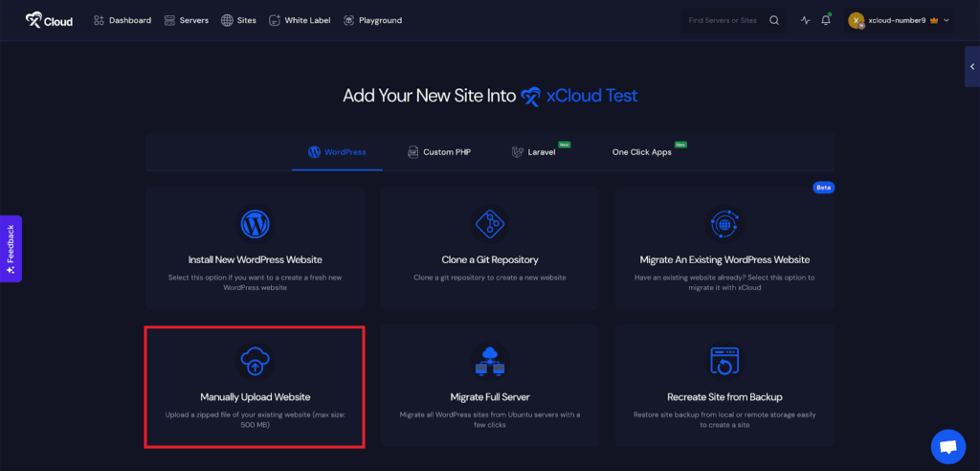Image resolution: width=980 pixels, height=471 pixels.
Task: Click the search magnifier icon
Action: tap(774, 20)
